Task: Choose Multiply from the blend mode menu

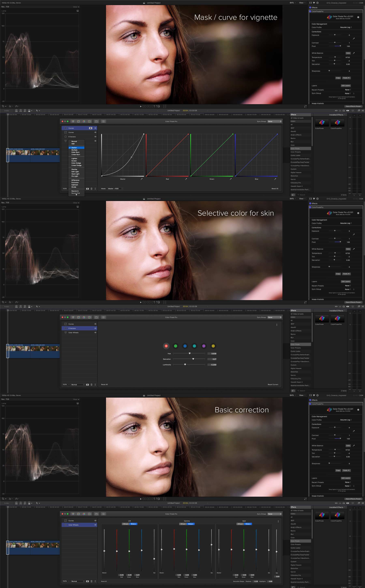Action: 74,150
